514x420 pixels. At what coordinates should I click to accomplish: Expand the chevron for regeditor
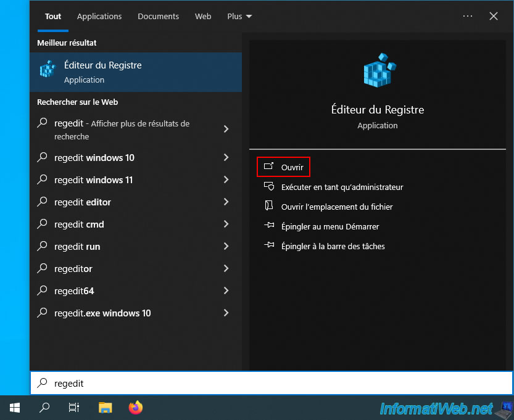click(x=226, y=268)
